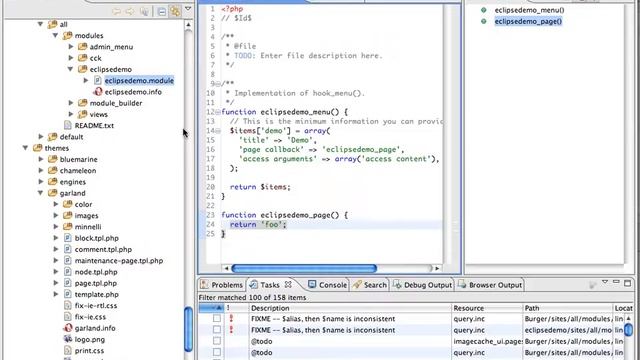Check the last @todo query.inc task box
Screen dimensions: 640x360
[x=217, y=352]
